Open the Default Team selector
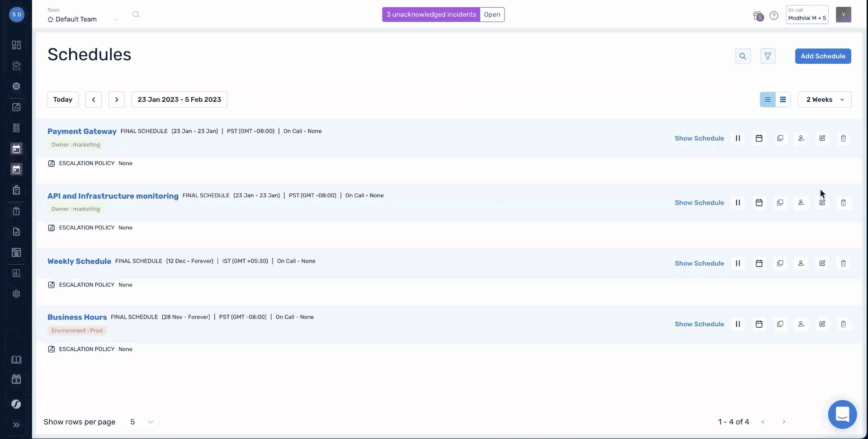This screenshot has height=439, width=868. 82,19
